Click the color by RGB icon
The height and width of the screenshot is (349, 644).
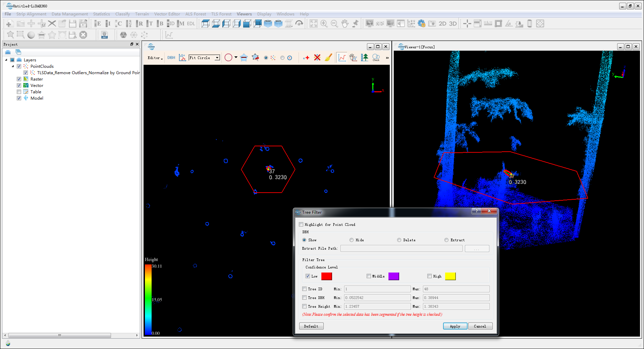tap(129, 23)
